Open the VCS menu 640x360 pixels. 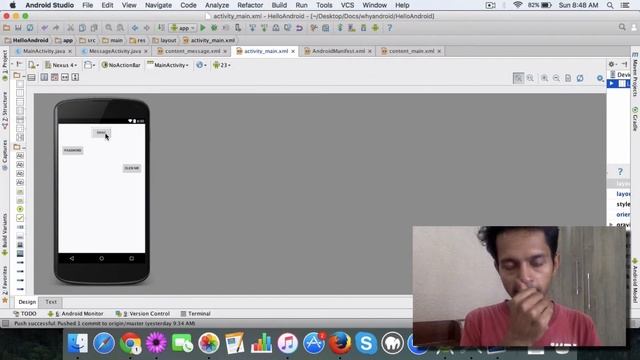(347, 5)
